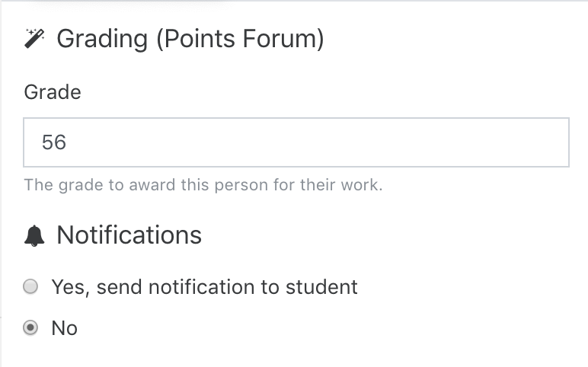Click the bell icon beside Notifications
The width and height of the screenshot is (588, 367).
34,236
